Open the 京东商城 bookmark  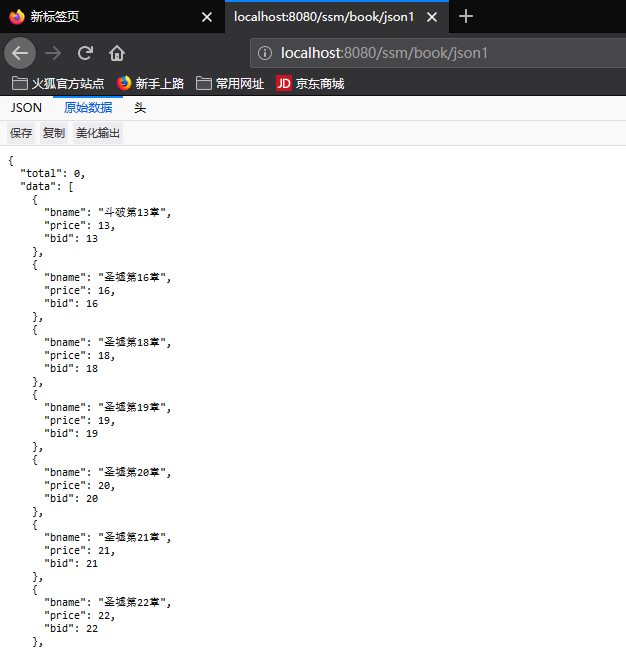[x=310, y=84]
